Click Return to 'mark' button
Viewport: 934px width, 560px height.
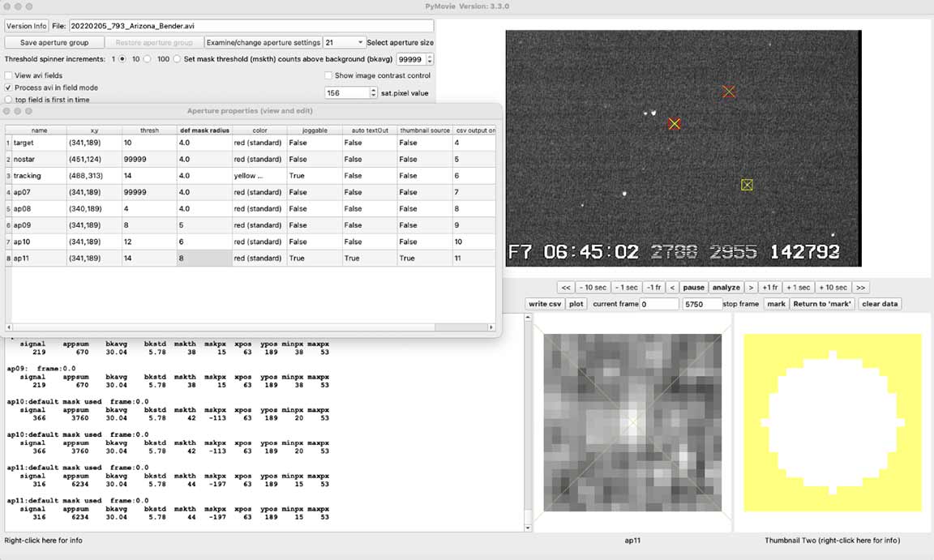click(x=822, y=304)
